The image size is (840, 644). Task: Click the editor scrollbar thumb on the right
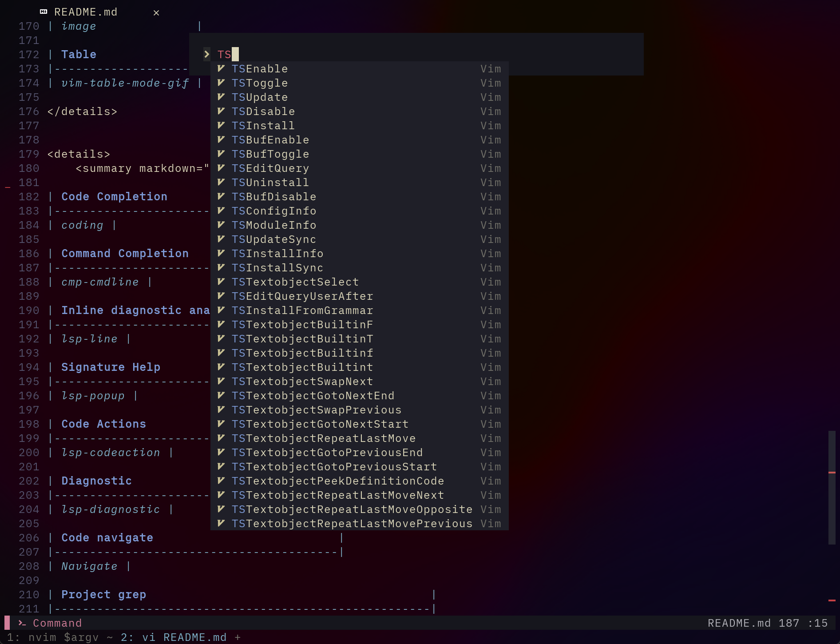[x=832, y=487]
